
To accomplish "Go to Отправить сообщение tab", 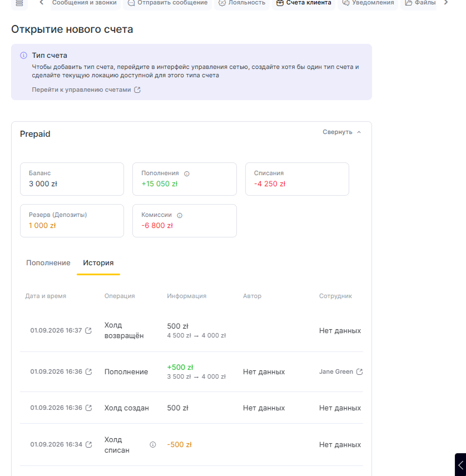I will point(167,3).
